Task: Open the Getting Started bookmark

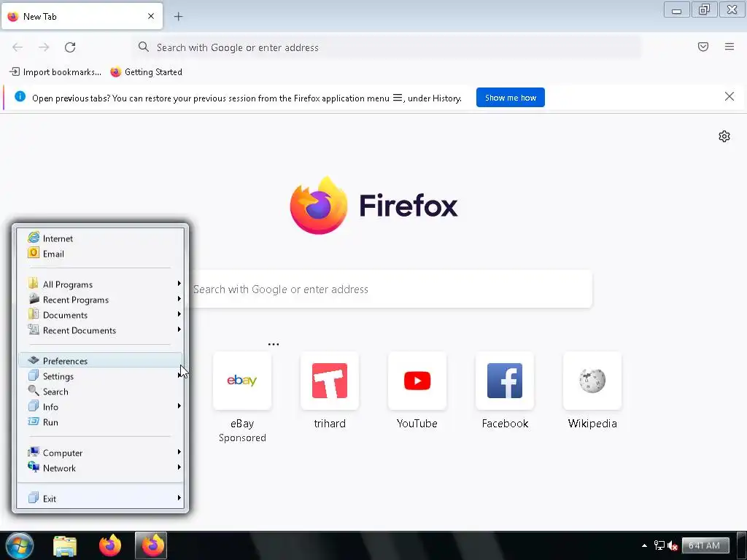Action: click(146, 72)
